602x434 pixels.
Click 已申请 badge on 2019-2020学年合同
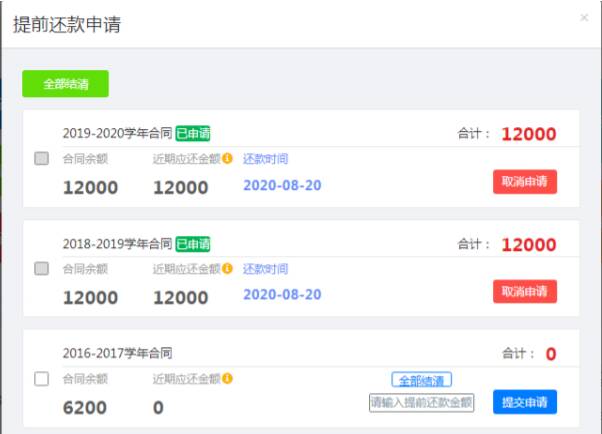[x=193, y=133]
